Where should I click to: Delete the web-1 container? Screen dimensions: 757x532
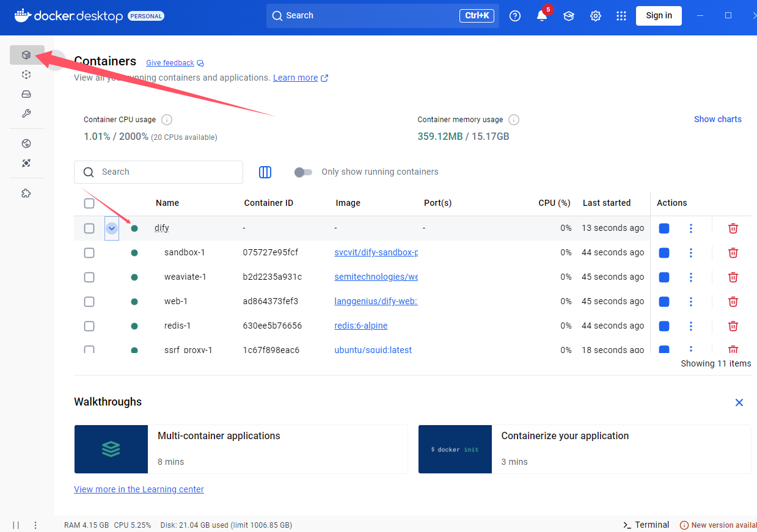tap(733, 302)
